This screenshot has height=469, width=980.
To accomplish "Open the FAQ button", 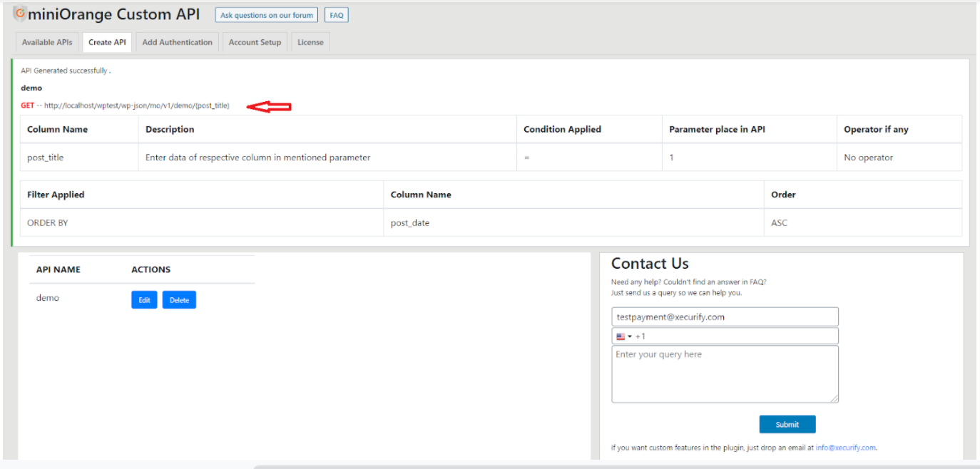I will click(337, 15).
